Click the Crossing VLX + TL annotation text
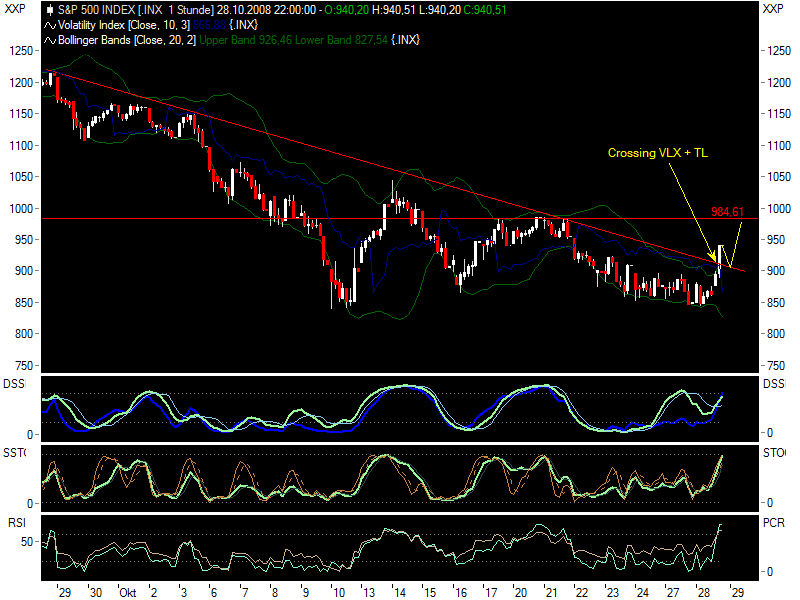The height and width of the screenshot is (600, 800). coord(658,153)
